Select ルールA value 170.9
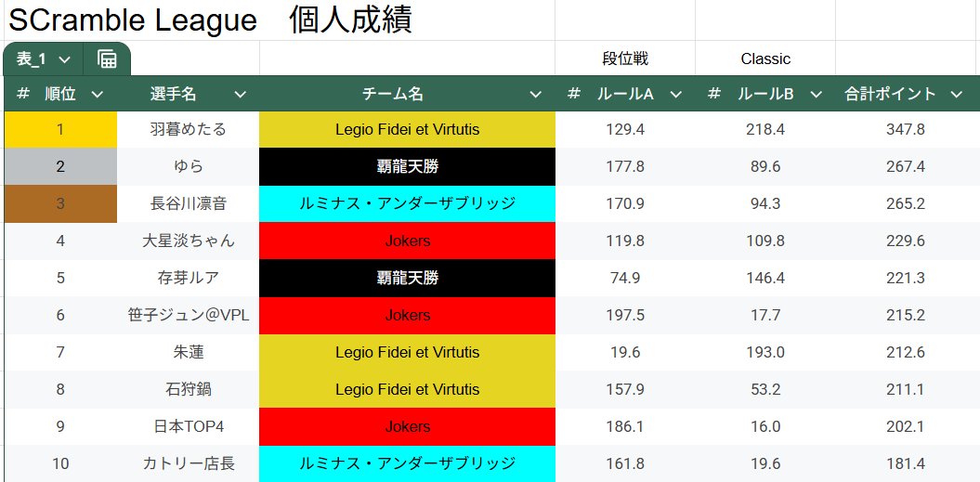980x482 pixels. [625, 203]
